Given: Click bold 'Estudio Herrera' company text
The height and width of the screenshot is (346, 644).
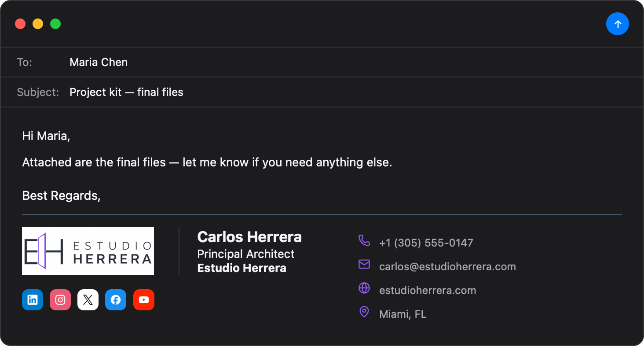Looking at the screenshot, I should pyautogui.click(x=242, y=268).
